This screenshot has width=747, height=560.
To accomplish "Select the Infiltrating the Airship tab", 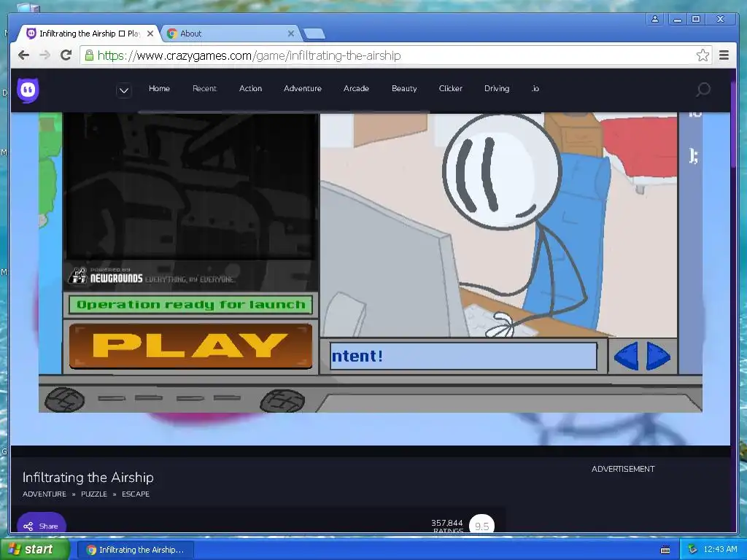I will pos(88,34).
